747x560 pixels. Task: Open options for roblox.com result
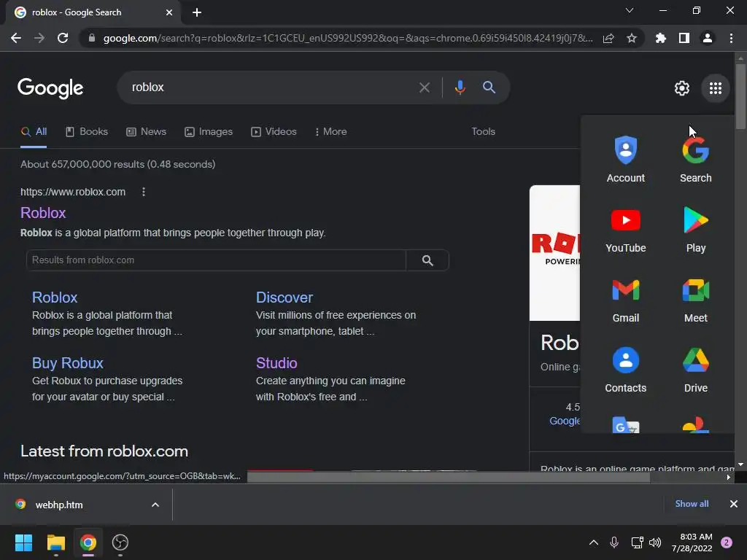[144, 192]
